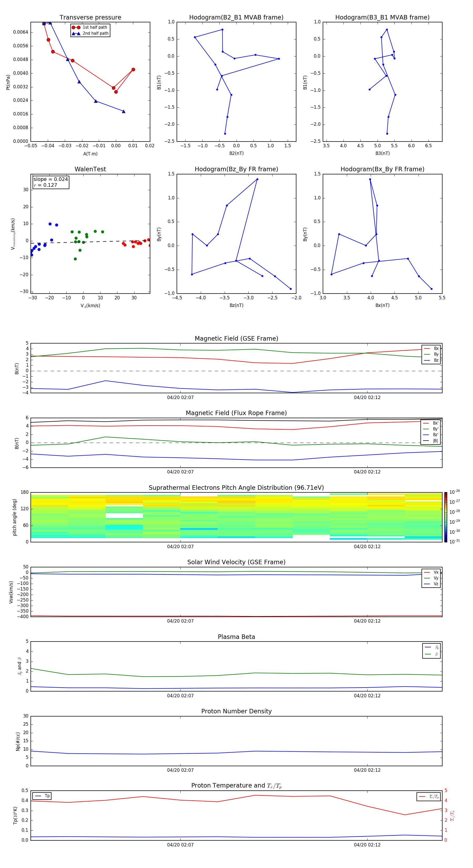Click the pitch angle colorbar scale
Viewport: 473px width, 868px height.
click(x=446, y=517)
